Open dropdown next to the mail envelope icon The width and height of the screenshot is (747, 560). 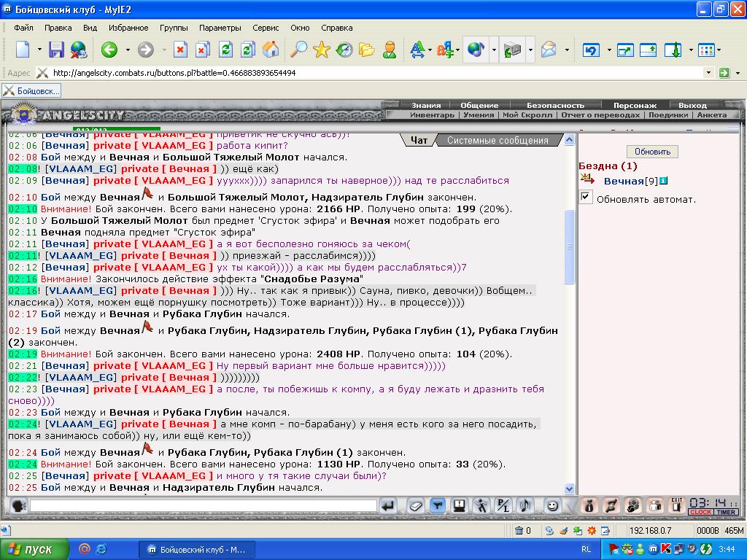tap(566, 49)
